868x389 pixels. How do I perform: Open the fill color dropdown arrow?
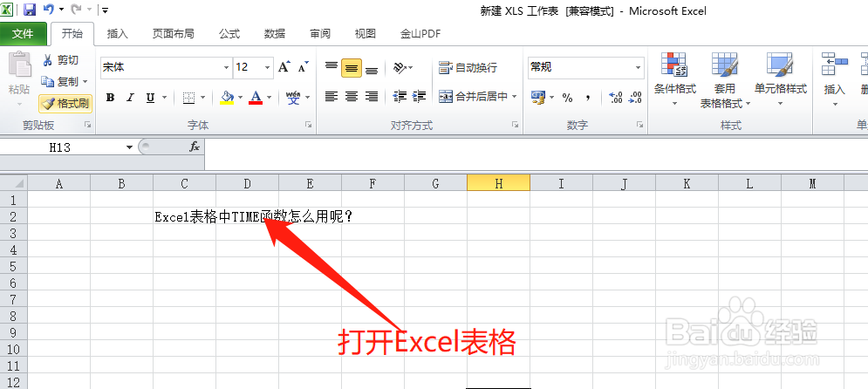click(x=240, y=98)
